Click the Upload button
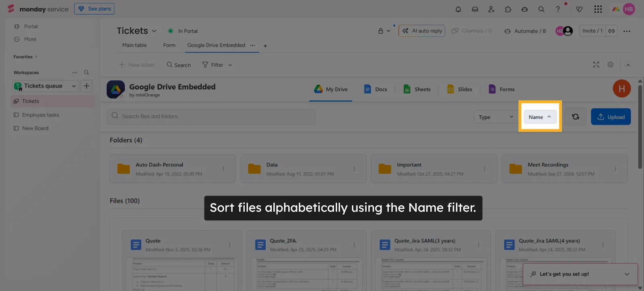The image size is (644, 291). click(x=611, y=117)
